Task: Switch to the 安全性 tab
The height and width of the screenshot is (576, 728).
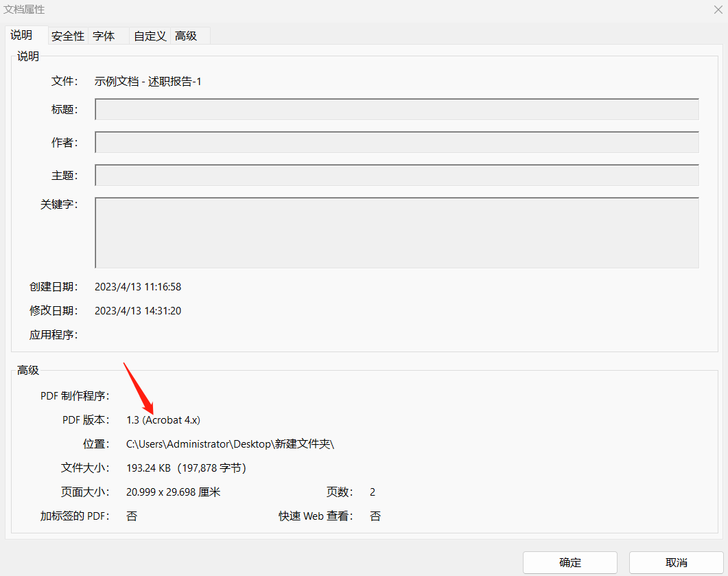Action: [x=67, y=36]
